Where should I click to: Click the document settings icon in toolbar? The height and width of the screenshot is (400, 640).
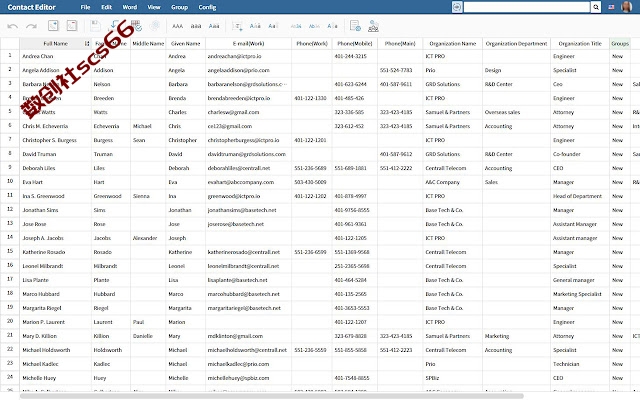point(355,26)
